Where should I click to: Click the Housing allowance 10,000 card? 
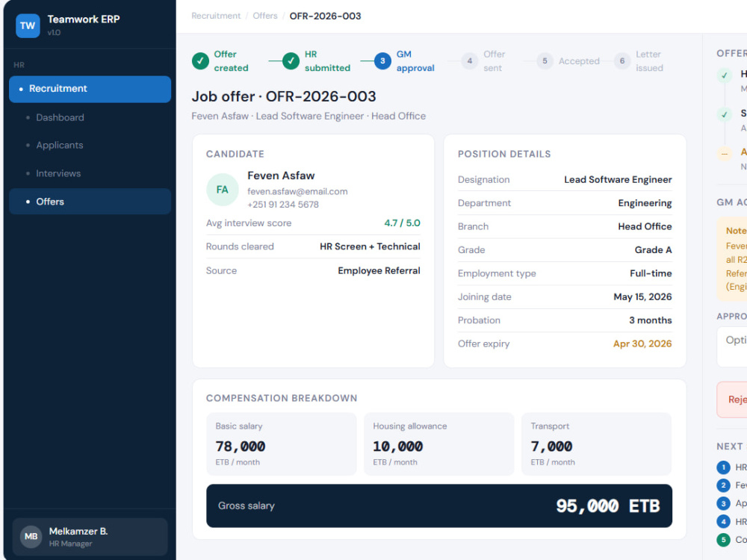(x=438, y=444)
